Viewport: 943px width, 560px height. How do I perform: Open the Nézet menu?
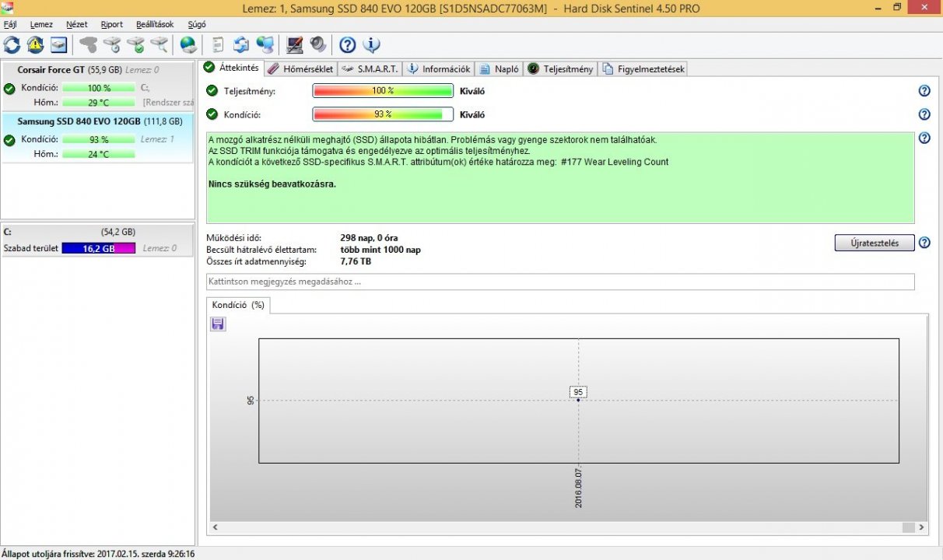pyautogui.click(x=77, y=24)
